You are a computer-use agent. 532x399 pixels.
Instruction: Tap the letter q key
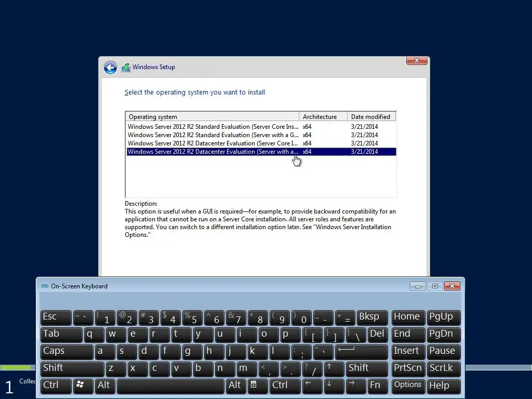pyautogui.click(x=95, y=335)
